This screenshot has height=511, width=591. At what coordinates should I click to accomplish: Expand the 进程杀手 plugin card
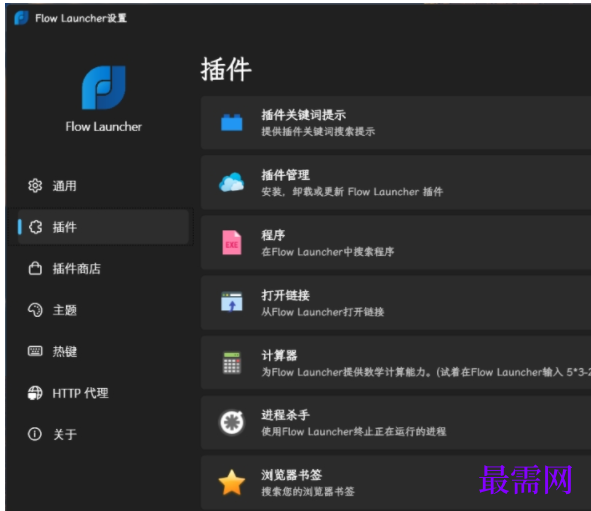pyautogui.click(x=396, y=422)
